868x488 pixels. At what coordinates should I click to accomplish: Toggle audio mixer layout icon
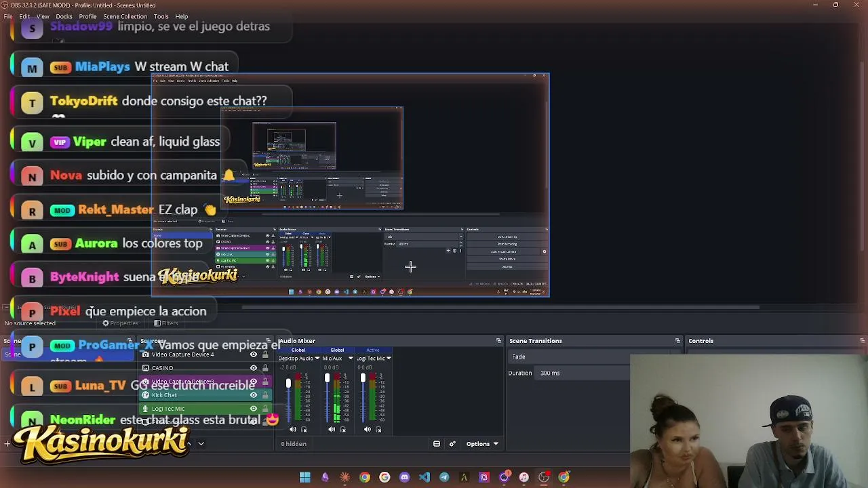[437, 444]
